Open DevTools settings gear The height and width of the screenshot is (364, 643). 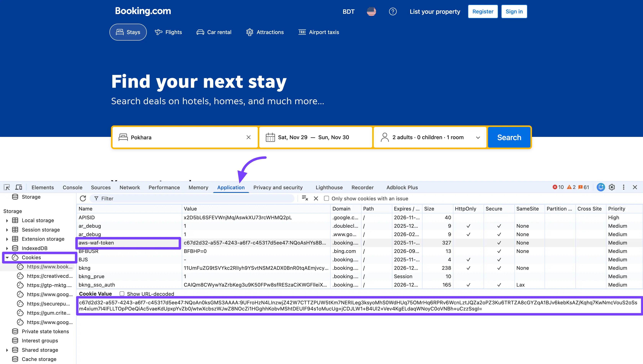pos(612,187)
